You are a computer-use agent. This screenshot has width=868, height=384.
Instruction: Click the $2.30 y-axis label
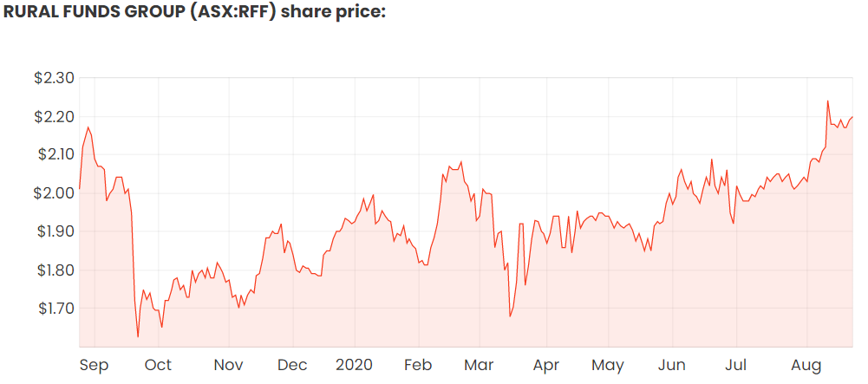[x=54, y=78]
